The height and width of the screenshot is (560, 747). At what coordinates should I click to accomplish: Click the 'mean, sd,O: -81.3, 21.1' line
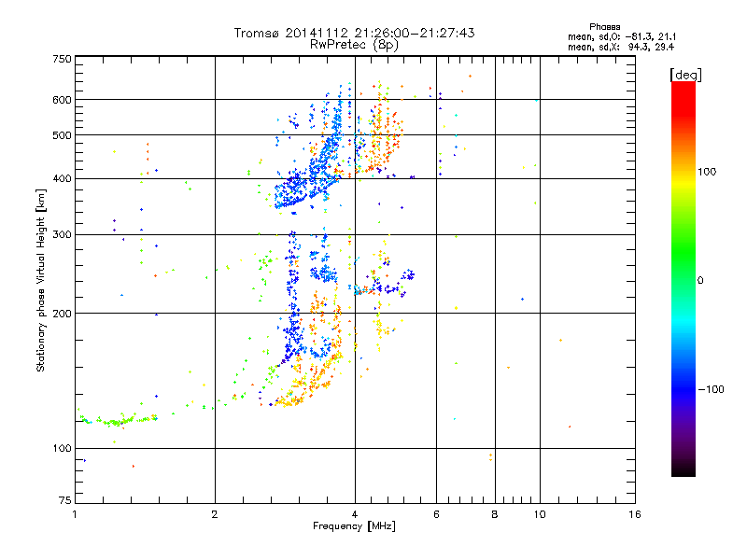(x=622, y=36)
